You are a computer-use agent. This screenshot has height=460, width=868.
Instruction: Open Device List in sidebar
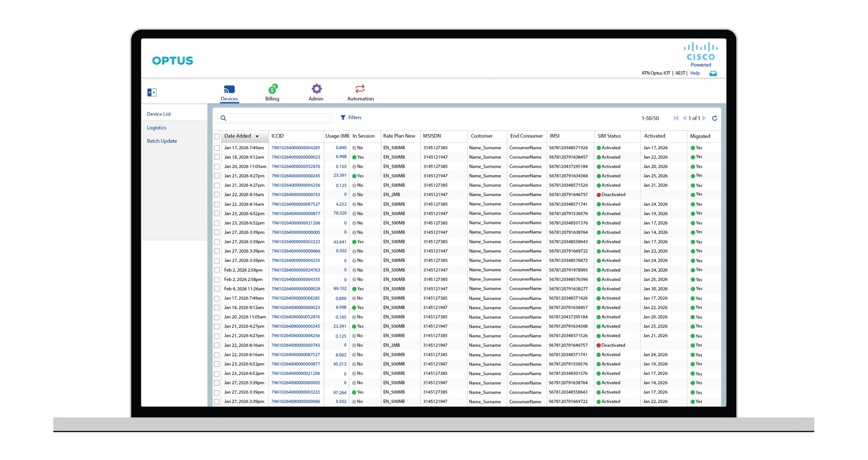(x=159, y=114)
